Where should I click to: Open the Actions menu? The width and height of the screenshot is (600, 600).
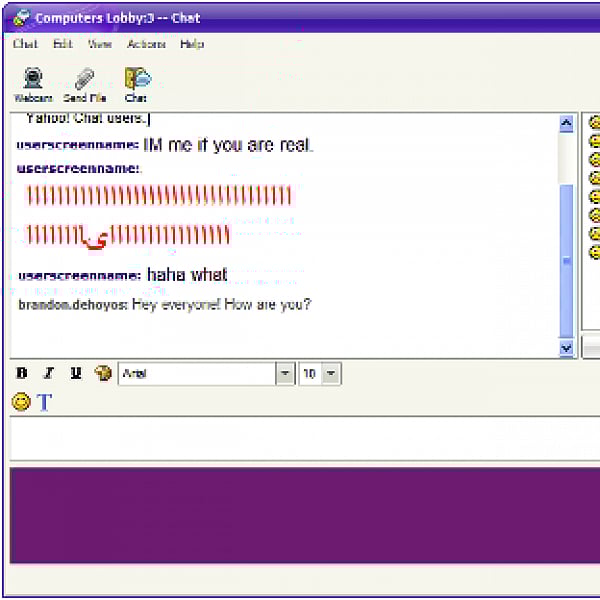click(146, 44)
